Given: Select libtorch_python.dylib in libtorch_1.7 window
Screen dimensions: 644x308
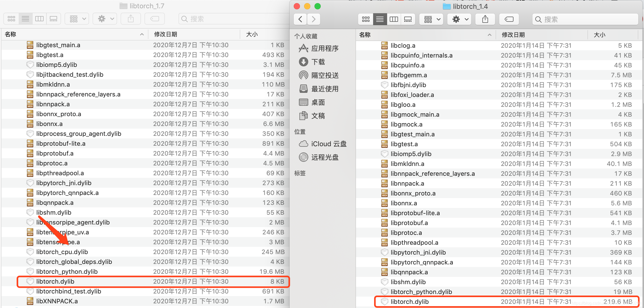Looking at the screenshot, I should 145,272.
